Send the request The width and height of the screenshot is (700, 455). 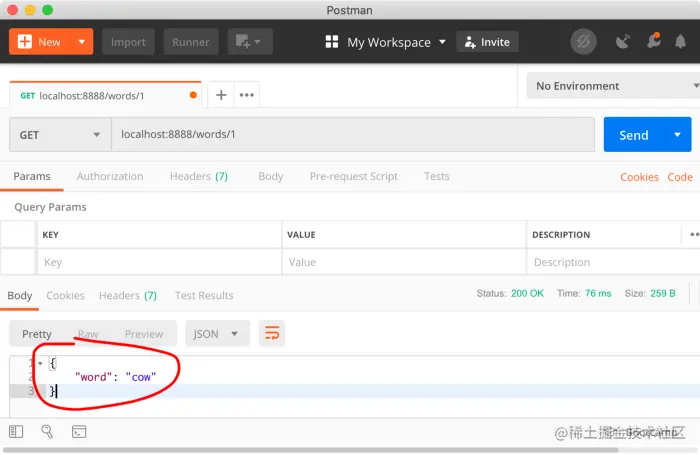(x=633, y=134)
